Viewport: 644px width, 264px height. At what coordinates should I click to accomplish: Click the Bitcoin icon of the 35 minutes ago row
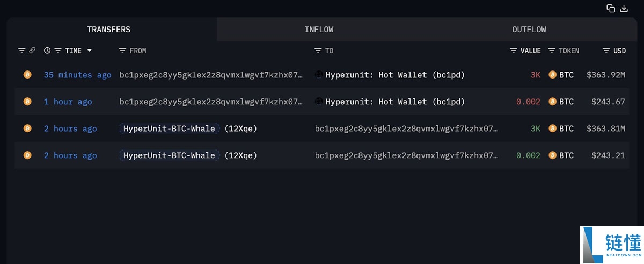coord(27,75)
